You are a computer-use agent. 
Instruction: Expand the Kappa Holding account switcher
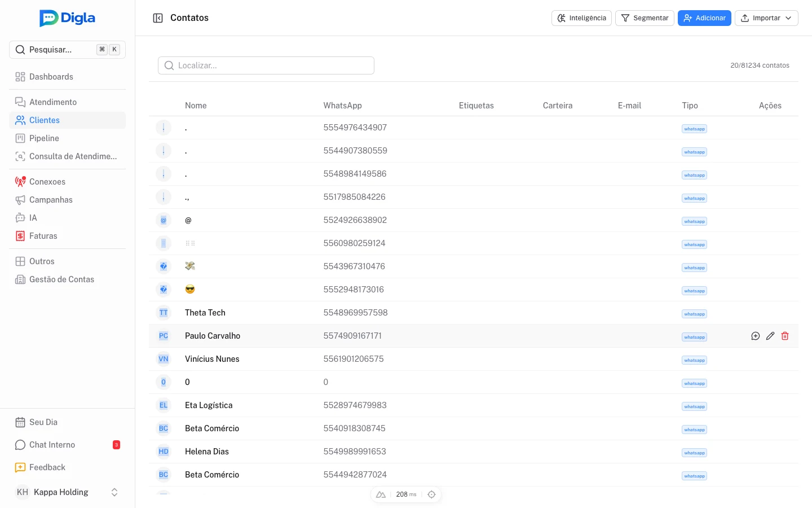tap(67, 492)
